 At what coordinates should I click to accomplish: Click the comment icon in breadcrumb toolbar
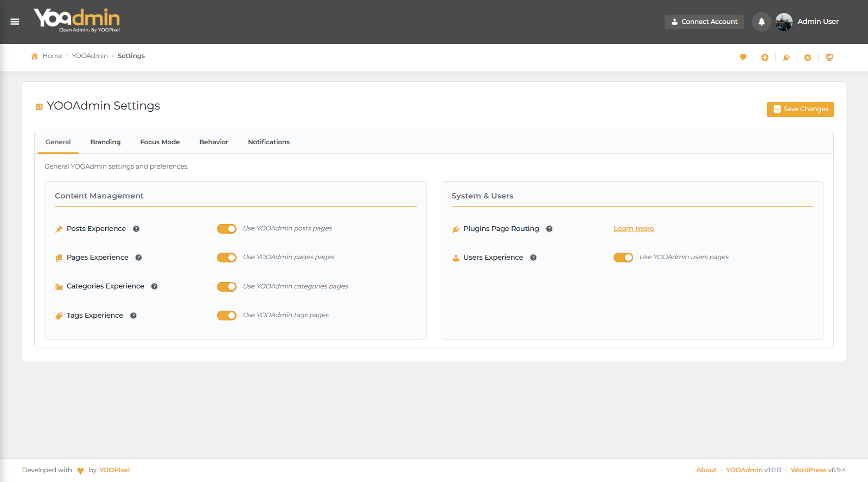pos(743,57)
